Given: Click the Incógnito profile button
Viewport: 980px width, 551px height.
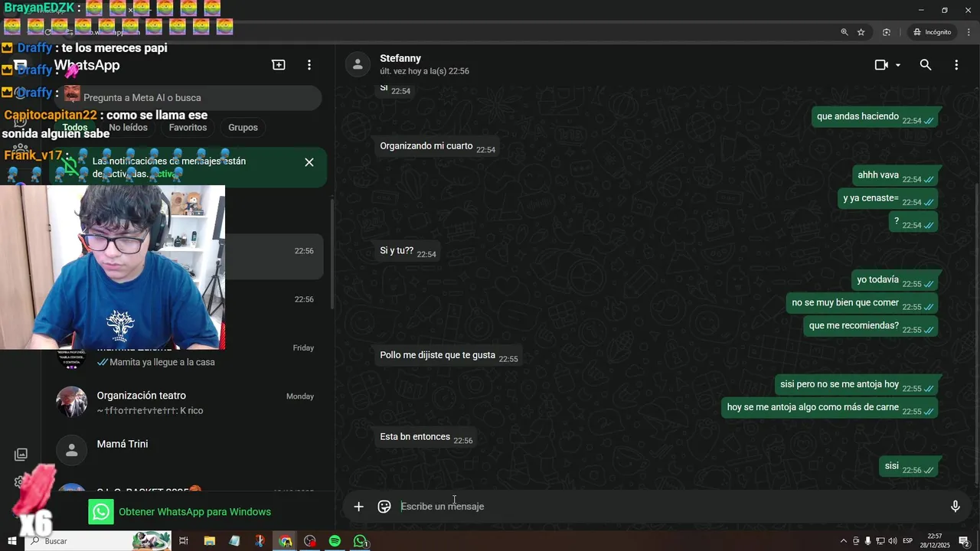Looking at the screenshot, I should coord(933,32).
